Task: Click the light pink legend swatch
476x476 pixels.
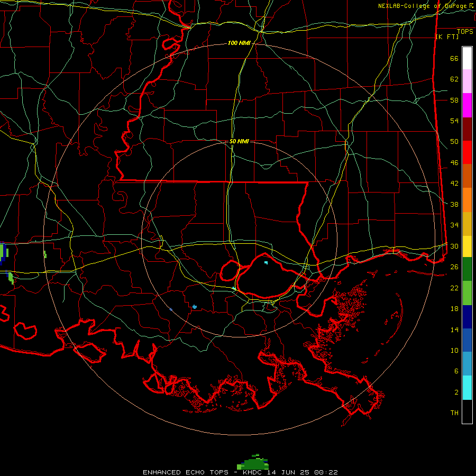Action: [467, 81]
